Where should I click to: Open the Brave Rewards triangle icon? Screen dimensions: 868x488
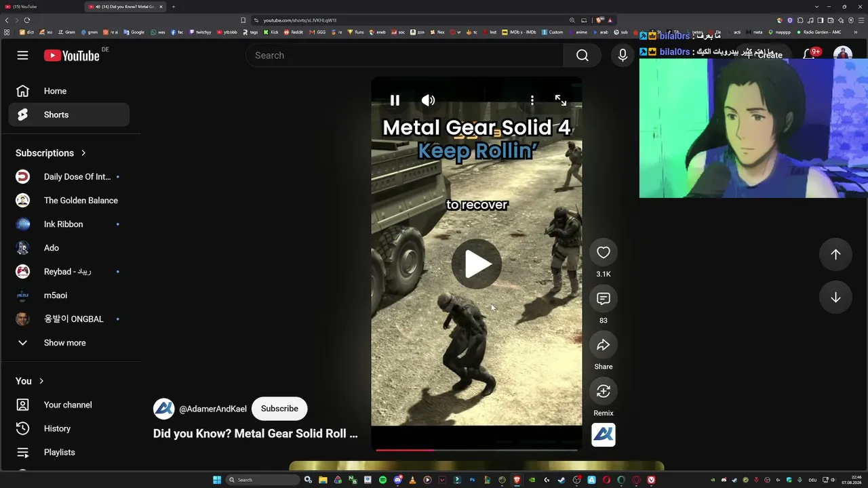click(x=610, y=20)
